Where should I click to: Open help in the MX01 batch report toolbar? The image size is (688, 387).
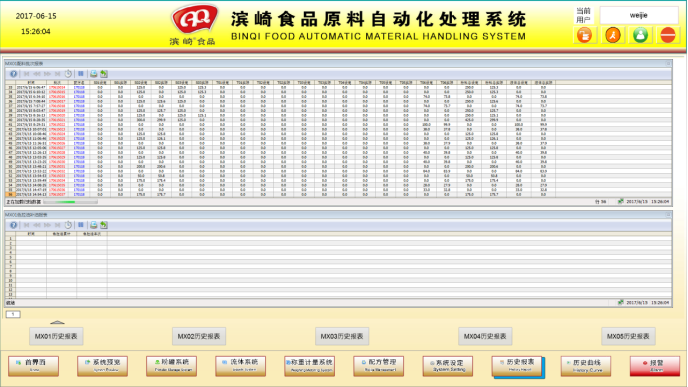pyautogui.click(x=14, y=74)
